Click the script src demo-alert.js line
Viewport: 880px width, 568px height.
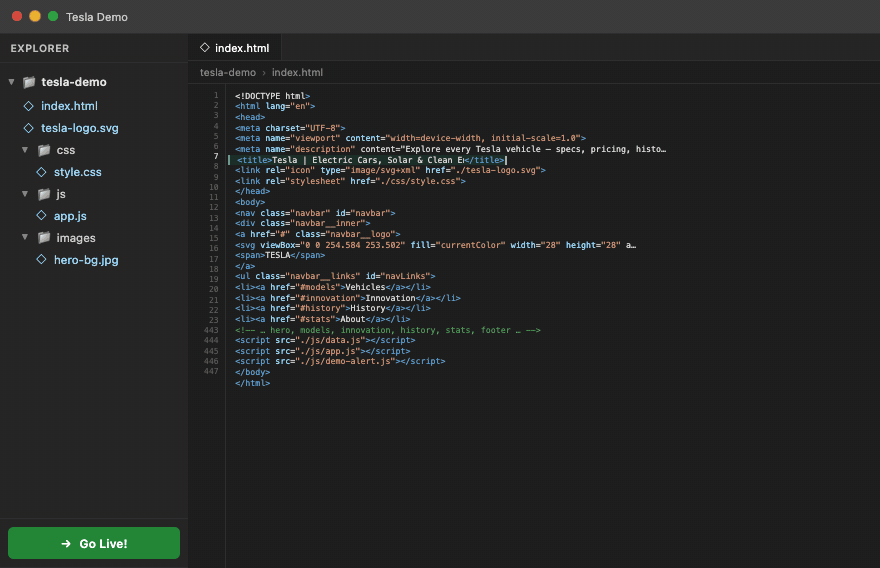[x=340, y=361]
